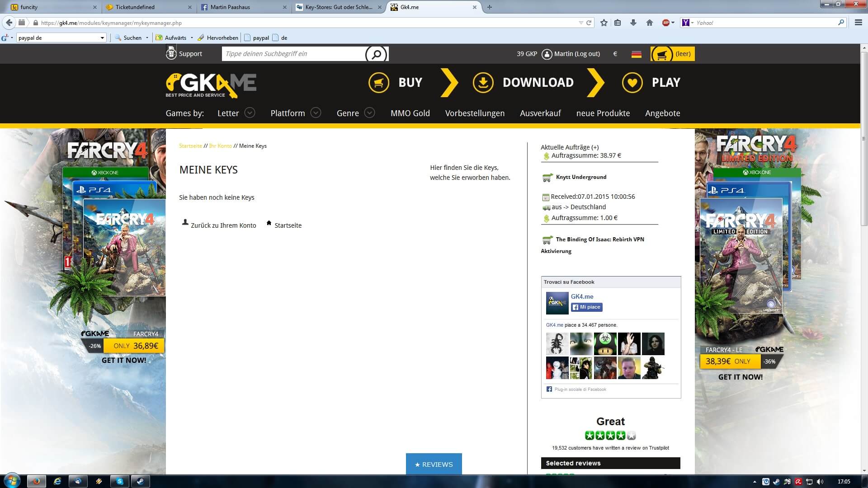Switch to the Martin Paashaus Facebook tab
Image resolution: width=868 pixels, height=488 pixels.
pyautogui.click(x=243, y=7)
